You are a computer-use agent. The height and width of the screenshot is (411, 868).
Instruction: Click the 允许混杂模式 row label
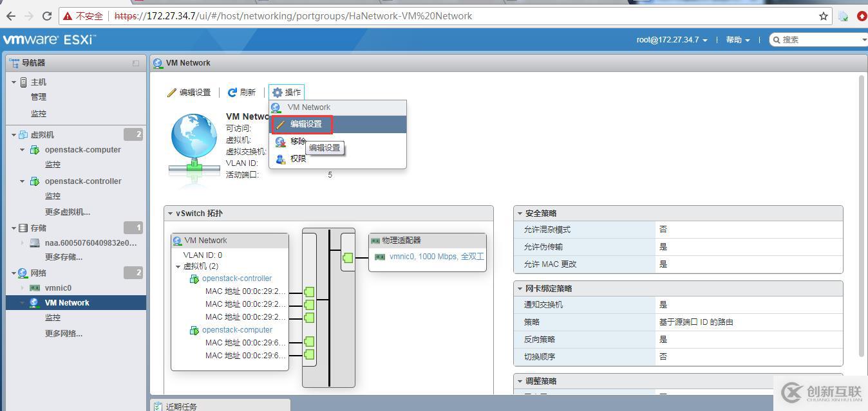[x=547, y=230]
